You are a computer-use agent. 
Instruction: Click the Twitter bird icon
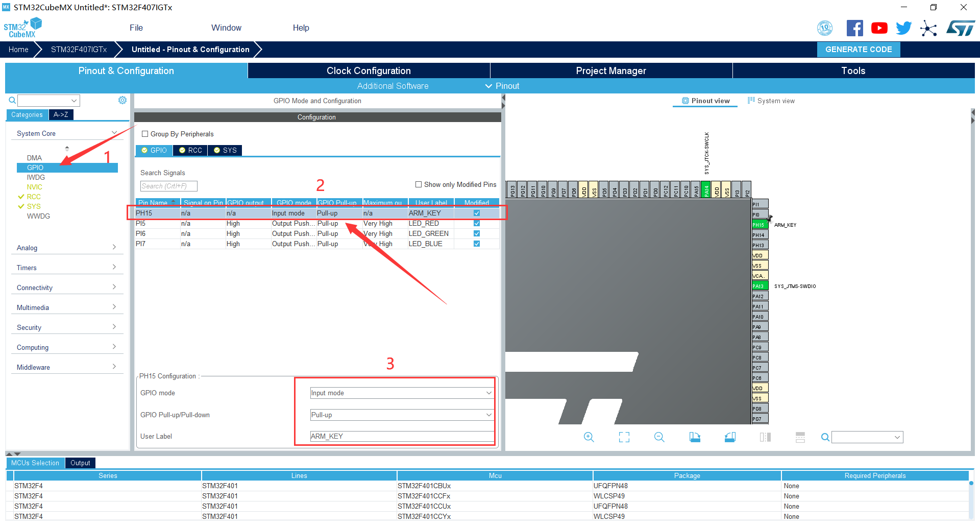click(903, 28)
